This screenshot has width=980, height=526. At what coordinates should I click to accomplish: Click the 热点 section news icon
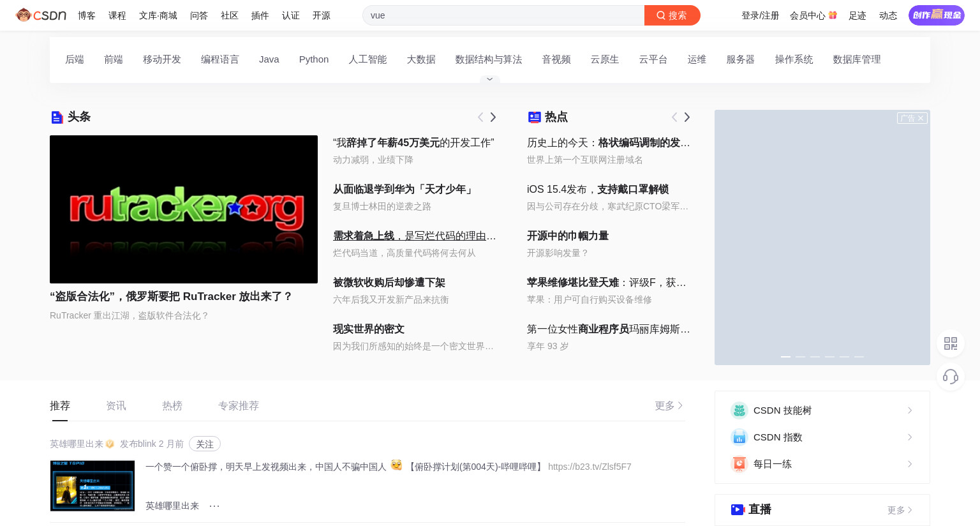pos(535,117)
